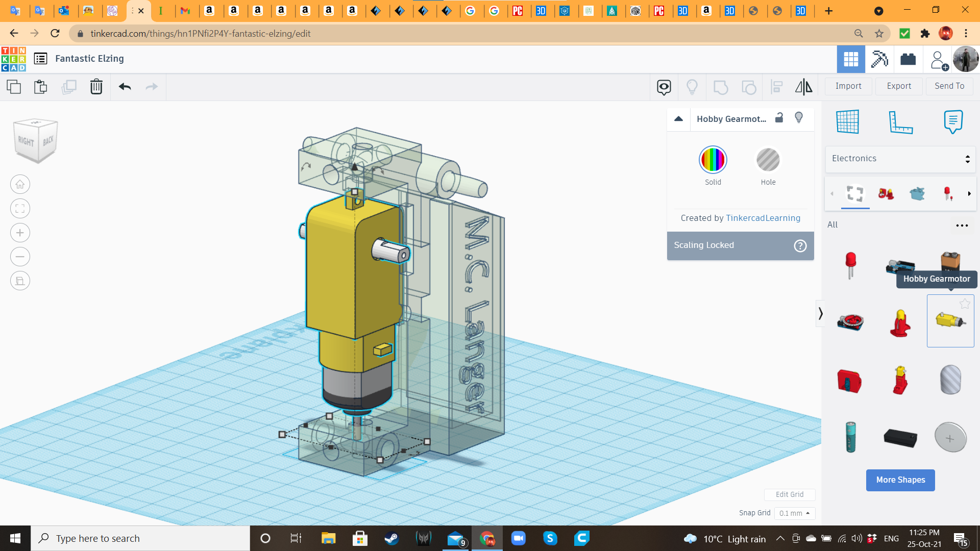Image resolution: width=980 pixels, height=551 pixels.
Task: Click the More Shapes button
Action: [900, 480]
